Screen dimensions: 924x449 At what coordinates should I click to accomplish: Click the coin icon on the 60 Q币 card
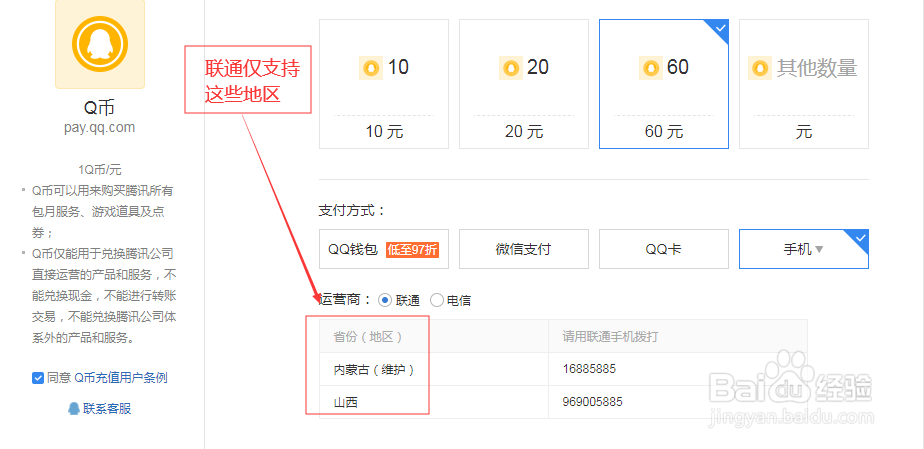click(651, 68)
